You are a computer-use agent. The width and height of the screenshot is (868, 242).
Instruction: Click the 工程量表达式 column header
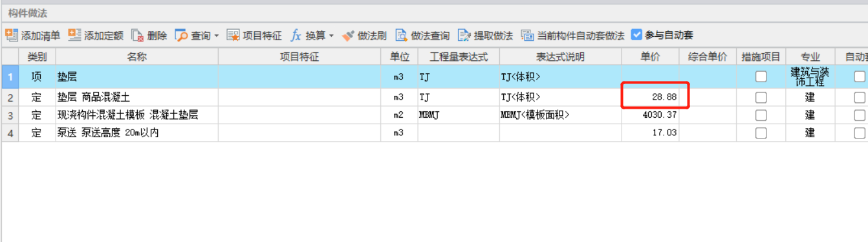point(459,57)
